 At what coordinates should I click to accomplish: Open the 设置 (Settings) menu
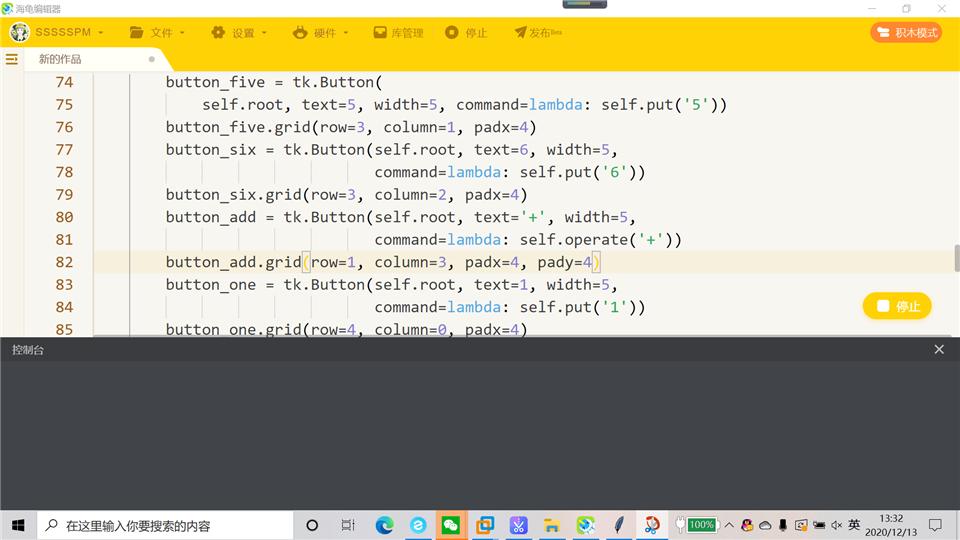tap(239, 32)
